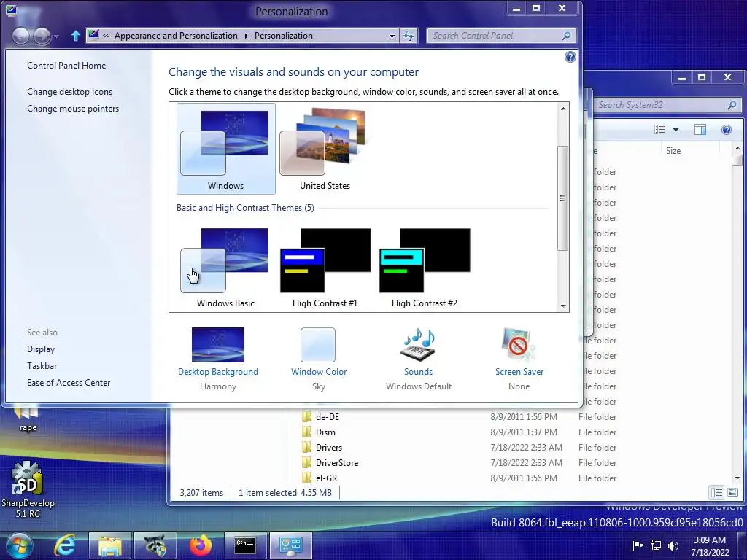This screenshot has height=560, width=747.
Task: Click the Personalization breadcrumb segment
Action: pos(284,36)
